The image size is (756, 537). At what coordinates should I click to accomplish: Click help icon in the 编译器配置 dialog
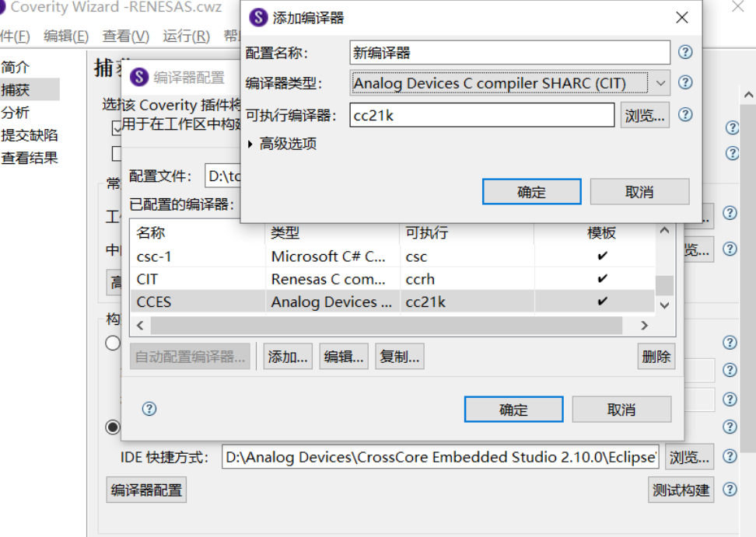click(x=149, y=409)
